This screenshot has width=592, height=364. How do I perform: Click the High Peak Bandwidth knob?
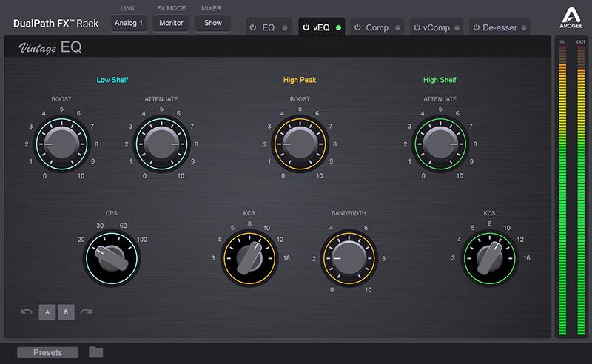click(349, 257)
